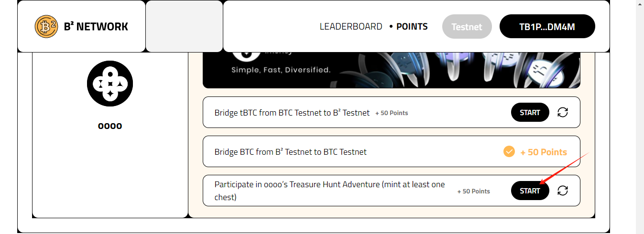644x234 pixels.
Task: Open the LEADERBOARD page
Action: point(351,27)
